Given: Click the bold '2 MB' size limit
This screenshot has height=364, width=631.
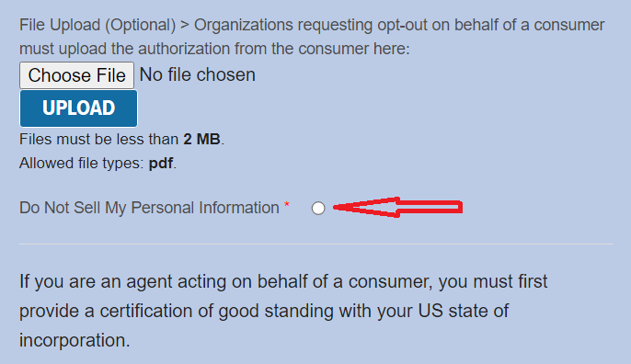Looking at the screenshot, I should 201,139.
